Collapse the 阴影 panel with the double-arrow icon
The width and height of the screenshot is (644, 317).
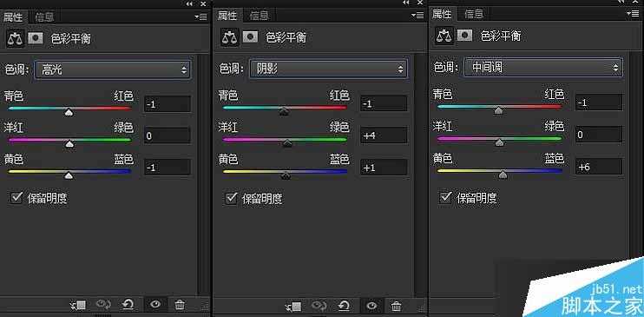(406, 3)
